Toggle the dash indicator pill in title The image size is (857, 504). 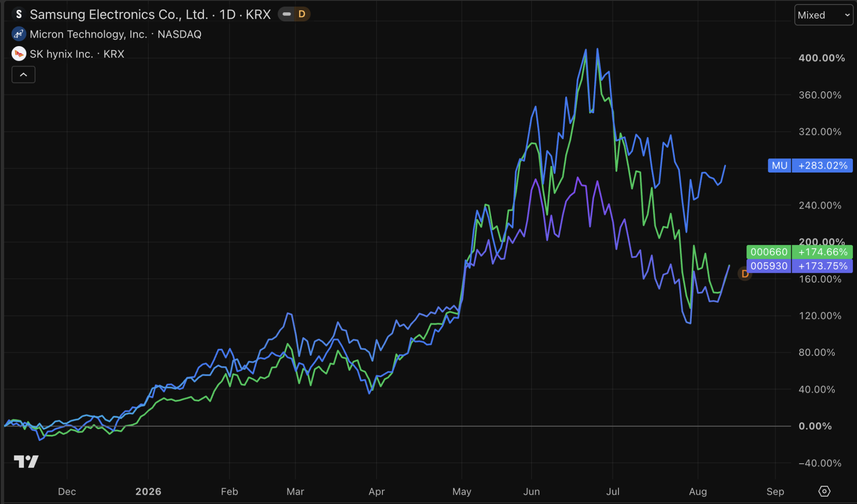287,14
